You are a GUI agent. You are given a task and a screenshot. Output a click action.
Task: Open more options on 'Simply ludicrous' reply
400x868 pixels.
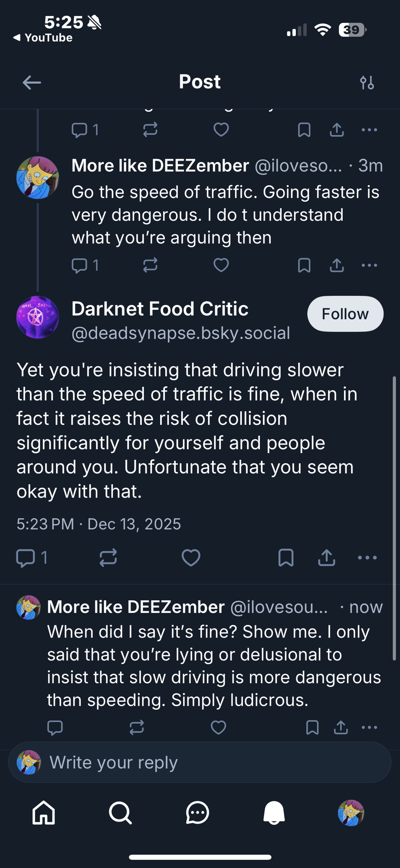click(x=369, y=727)
